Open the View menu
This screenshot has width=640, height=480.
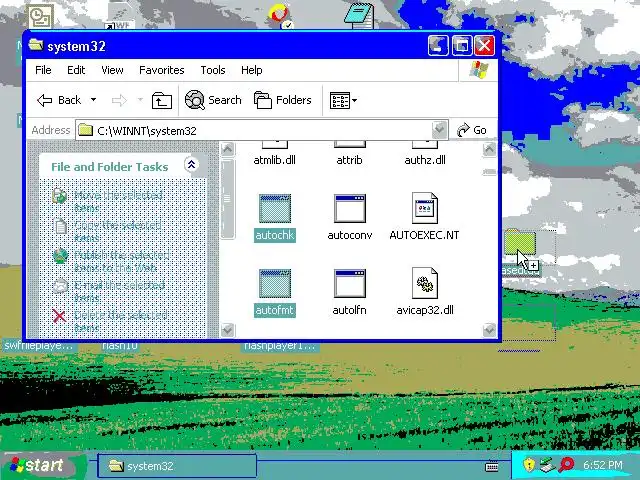112,70
